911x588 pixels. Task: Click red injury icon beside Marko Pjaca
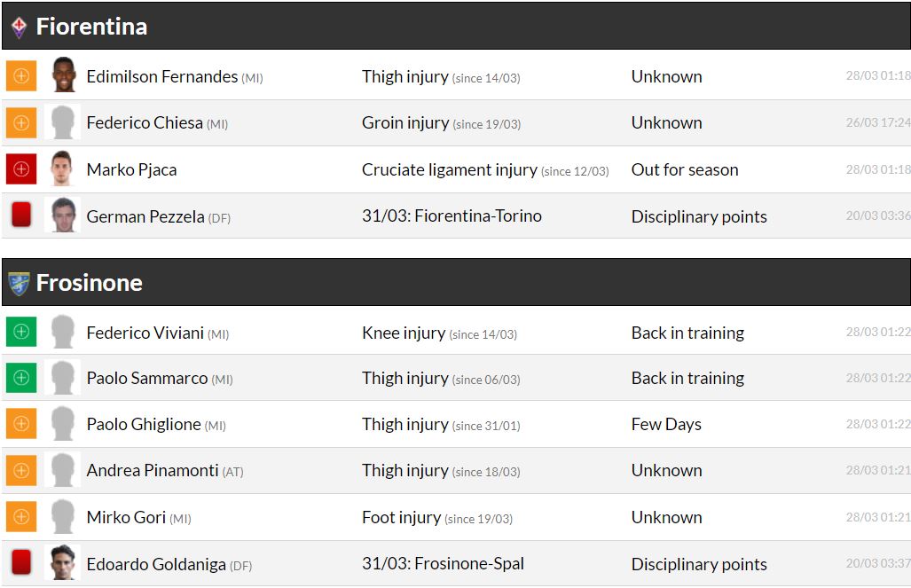pos(21,169)
